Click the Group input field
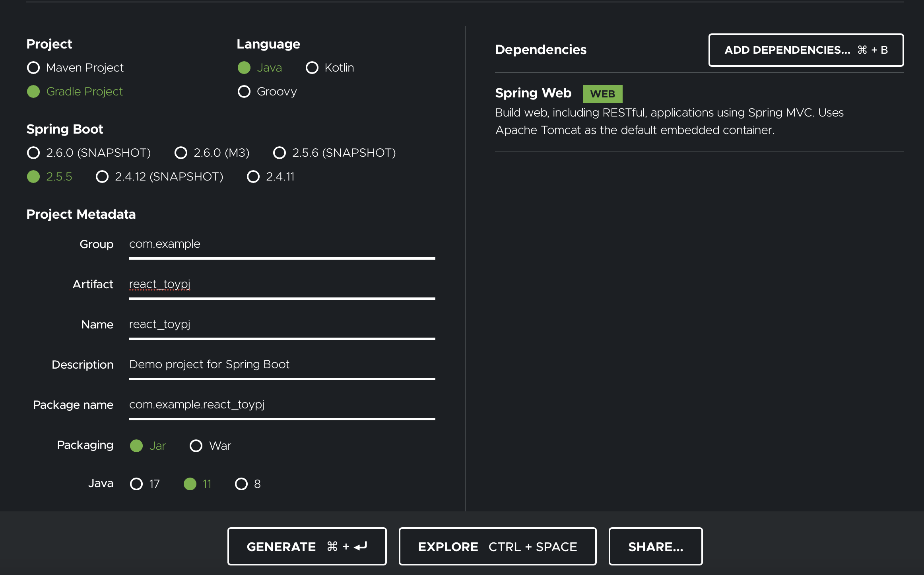This screenshot has width=924, height=575. (x=282, y=244)
